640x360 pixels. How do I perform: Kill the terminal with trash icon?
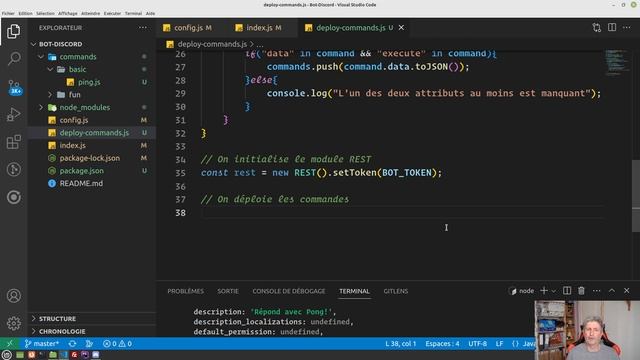581,291
